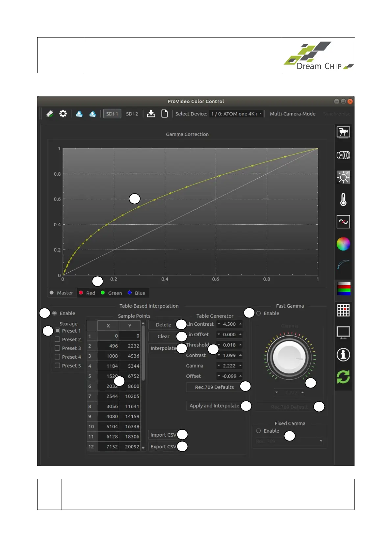Image resolution: width=392 pixels, height=554 pixels.
Task: Enable the Fast Gamma radio button
Action: [x=259, y=313]
